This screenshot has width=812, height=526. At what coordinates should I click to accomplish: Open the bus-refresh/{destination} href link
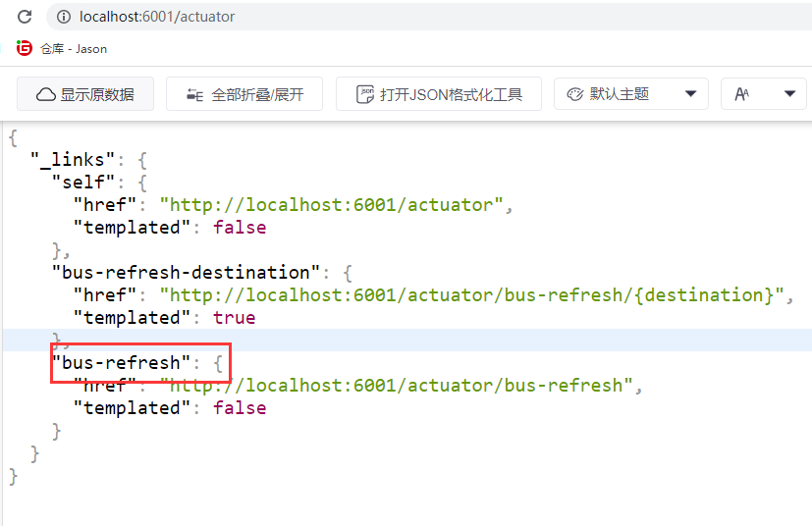point(471,295)
